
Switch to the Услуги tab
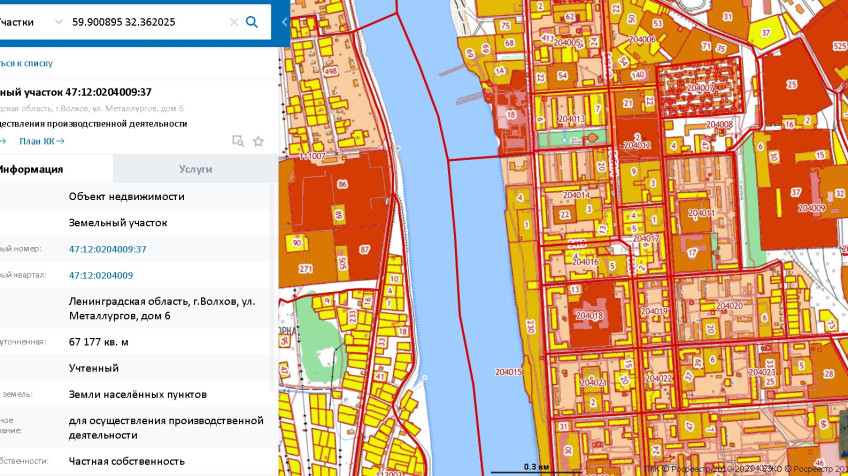[195, 169]
